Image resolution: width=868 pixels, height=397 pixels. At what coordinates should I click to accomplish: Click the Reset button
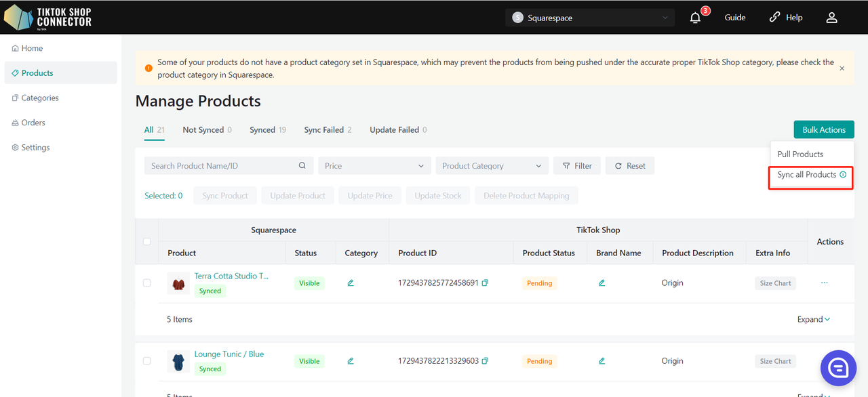tap(630, 166)
